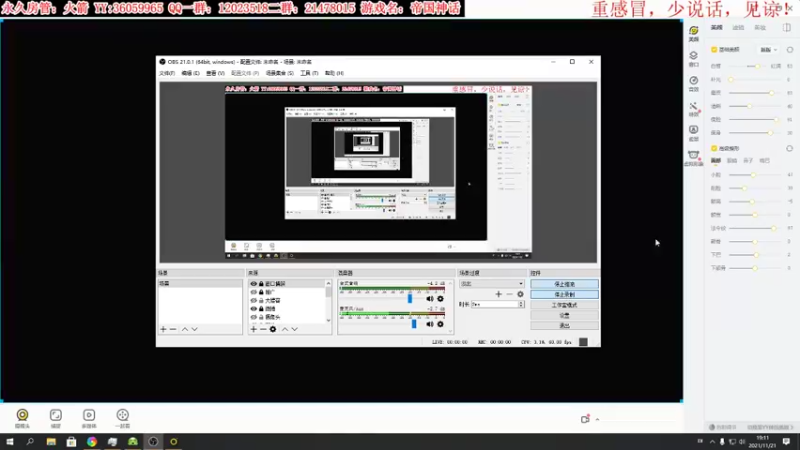
Task: Click the record camera icon with red dot
Action: [585, 419]
